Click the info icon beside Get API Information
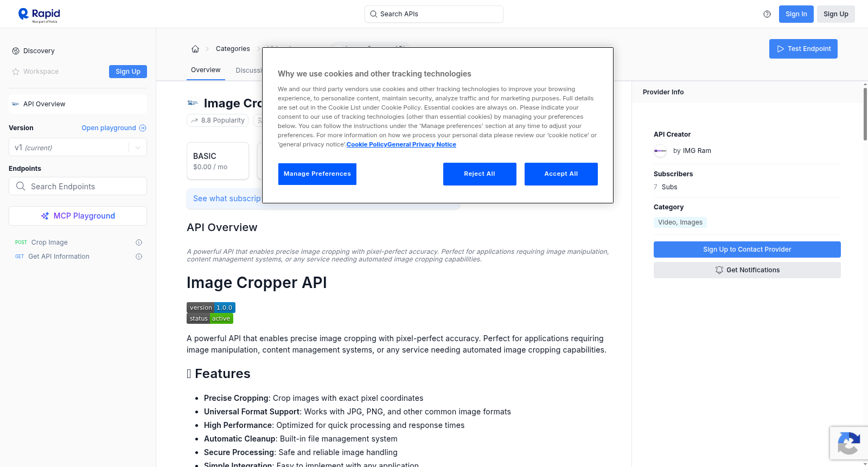The image size is (868, 467). [x=139, y=257]
